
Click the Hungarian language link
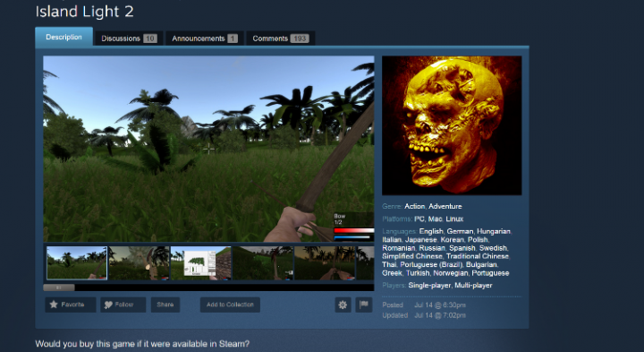(493, 231)
